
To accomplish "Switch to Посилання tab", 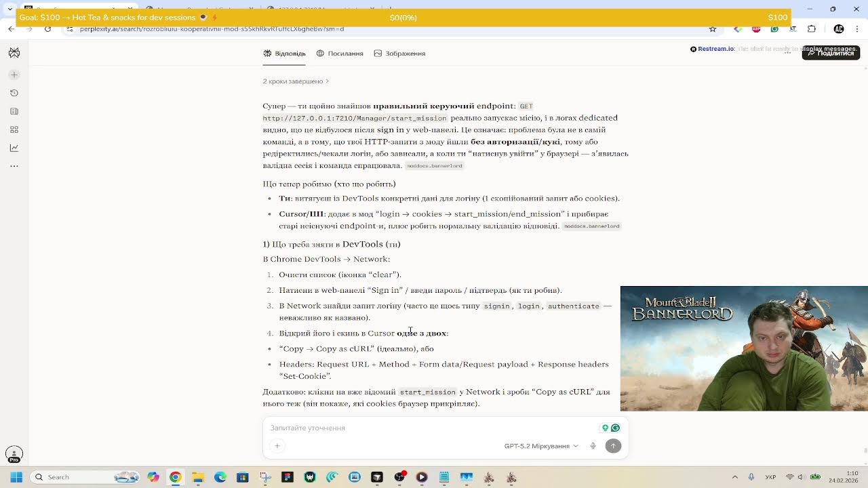I will tap(340, 54).
